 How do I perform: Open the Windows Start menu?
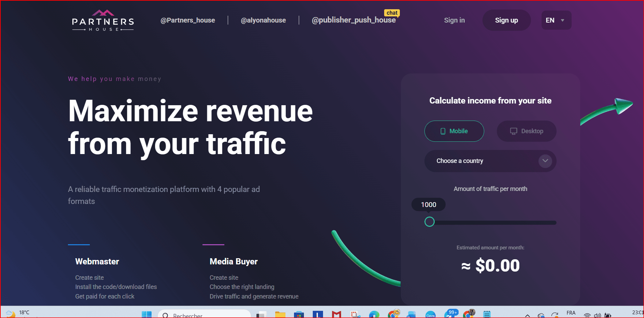(x=146, y=314)
